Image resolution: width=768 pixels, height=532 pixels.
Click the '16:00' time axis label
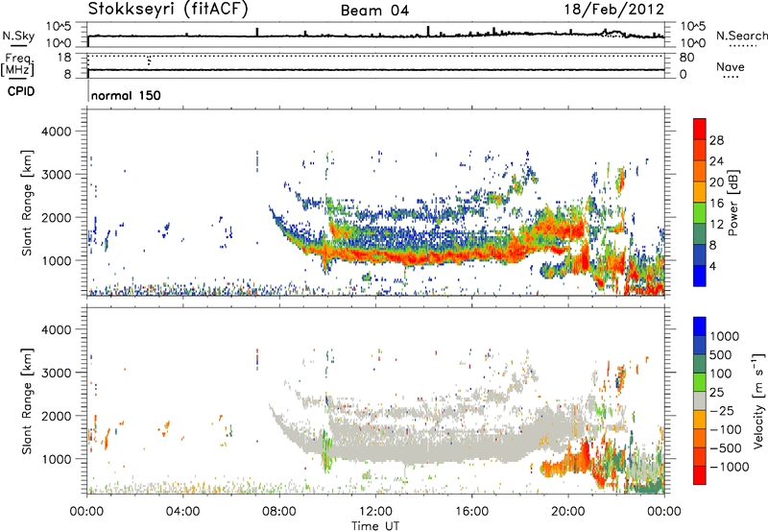pyautogui.click(x=471, y=512)
